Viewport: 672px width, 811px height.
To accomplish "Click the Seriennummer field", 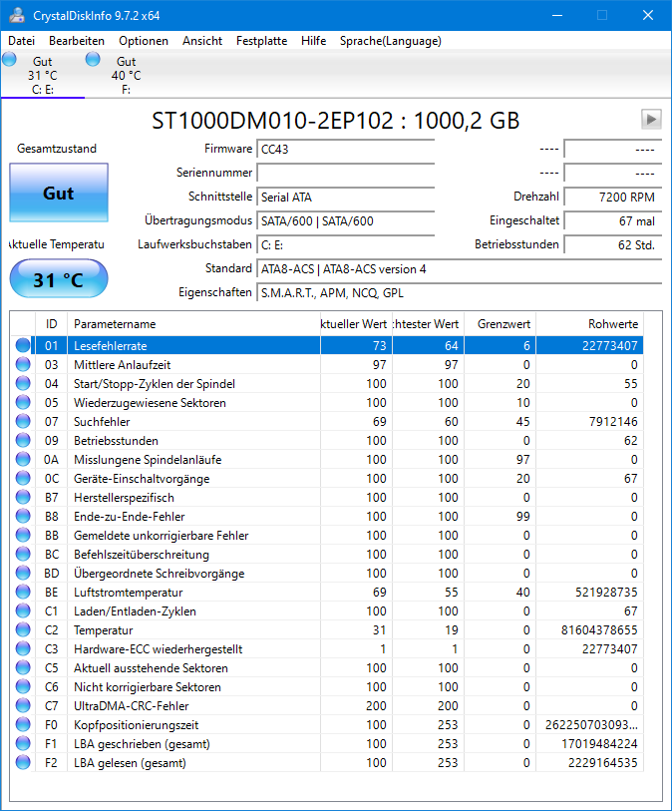I will click(345, 172).
